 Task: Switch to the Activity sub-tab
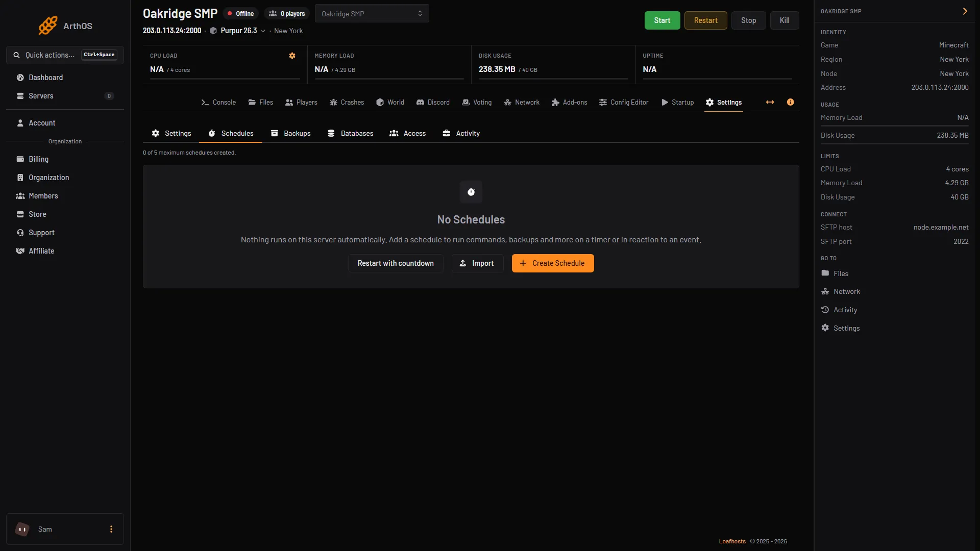[x=461, y=133]
